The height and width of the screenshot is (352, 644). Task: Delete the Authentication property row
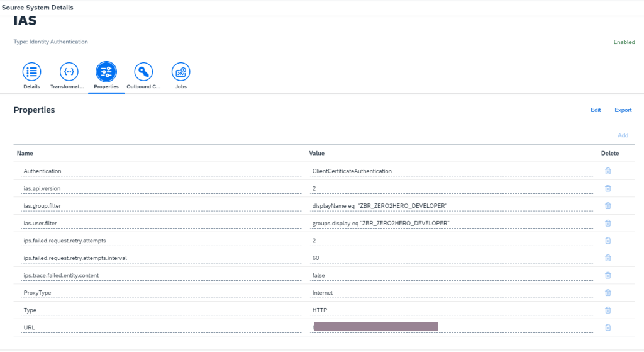point(608,171)
